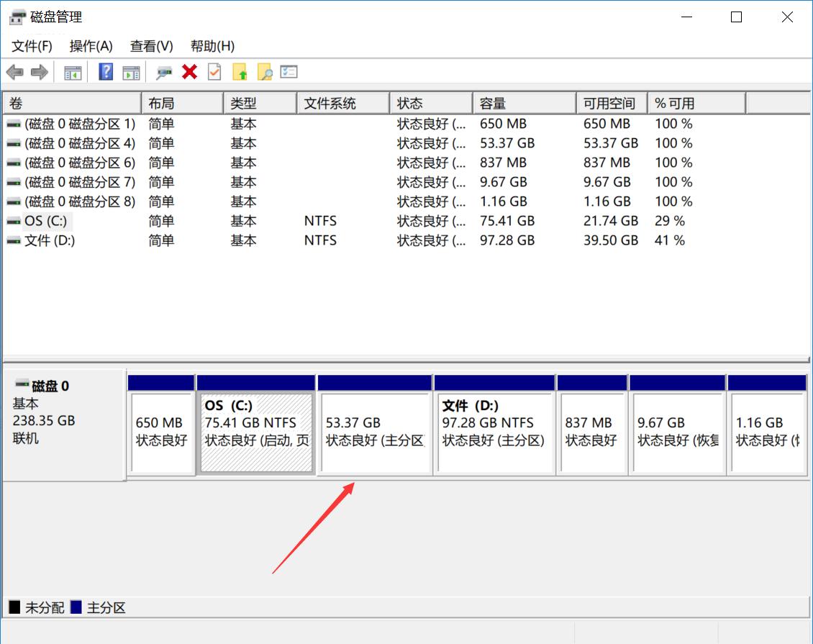Open the 文件(F) menu
This screenshot has width=813, height=644.
32,45
